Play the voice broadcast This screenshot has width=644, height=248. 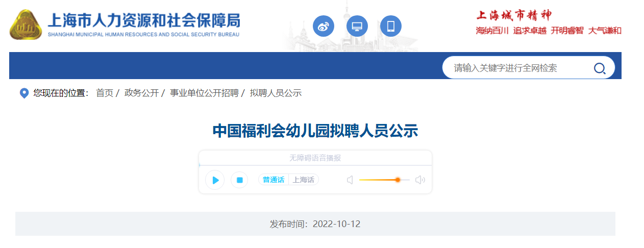tap(215, 180)
